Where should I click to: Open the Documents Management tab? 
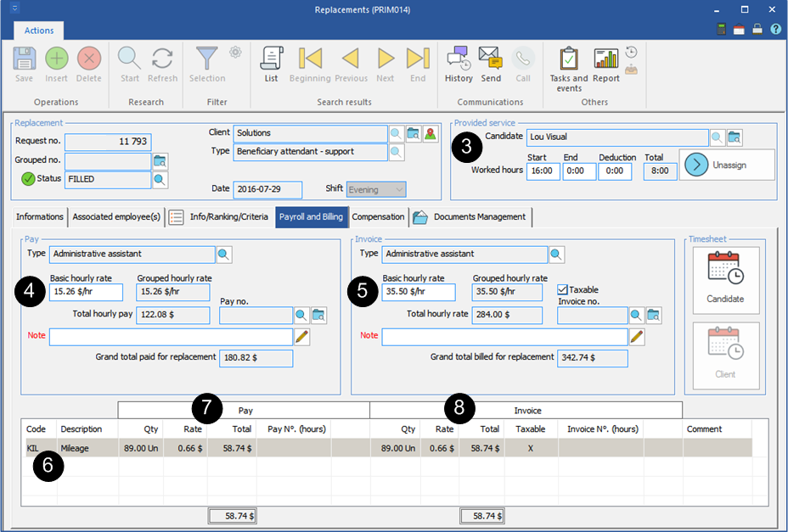[470, 217]
